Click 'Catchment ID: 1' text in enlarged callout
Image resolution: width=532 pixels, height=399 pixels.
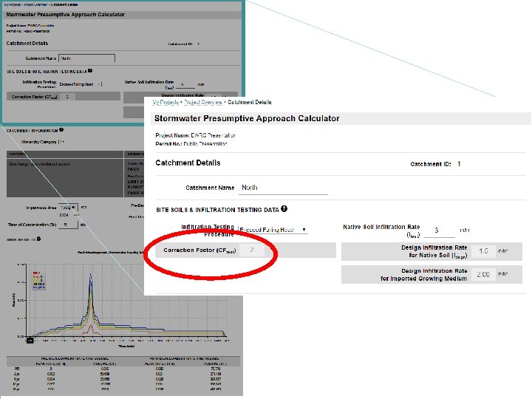435,164
